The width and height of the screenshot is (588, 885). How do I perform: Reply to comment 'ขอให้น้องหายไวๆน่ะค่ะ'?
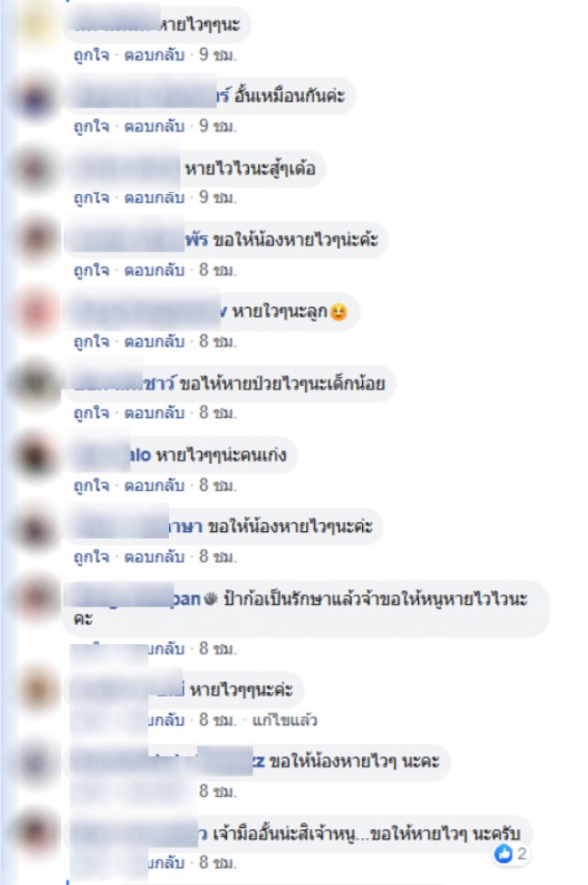pos(154,270)
